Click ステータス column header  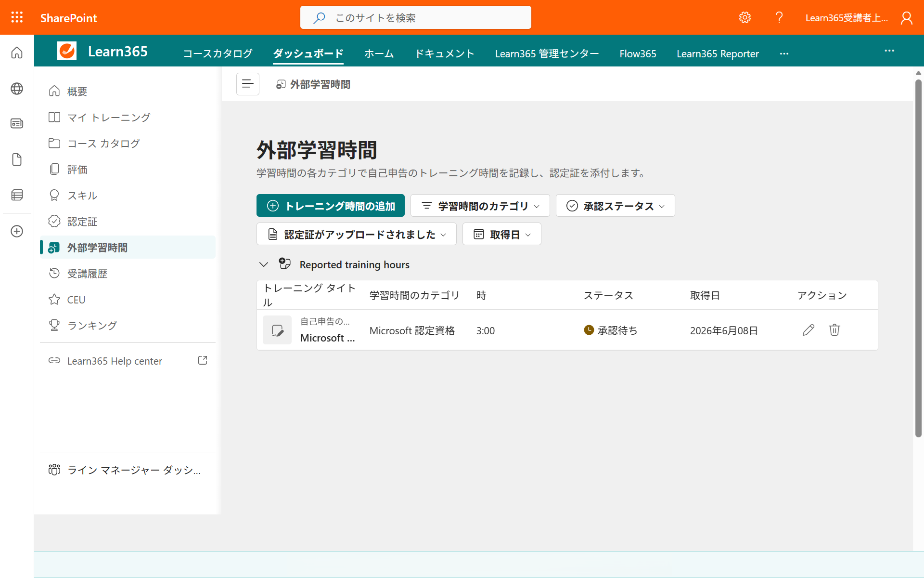click(608, 295)
